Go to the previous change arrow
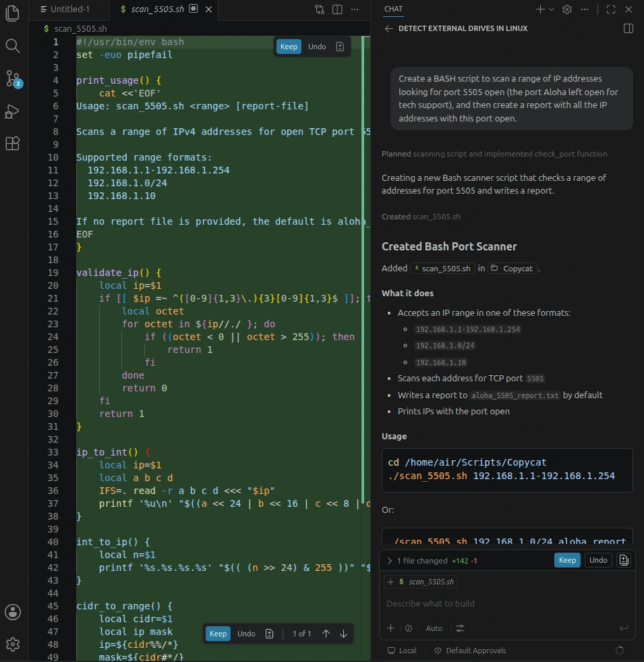This screenshot has height=662, width=644. click(x=326, y=634)
